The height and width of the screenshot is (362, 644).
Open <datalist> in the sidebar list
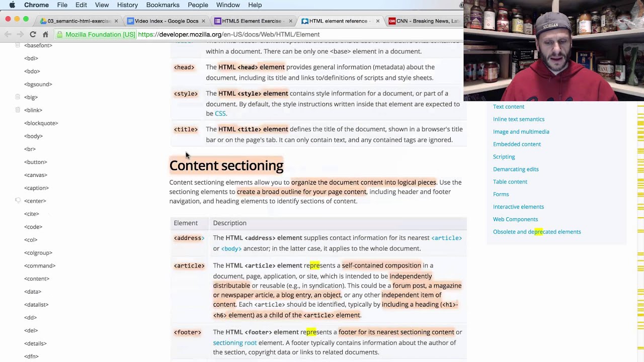(x=36, y=305)
